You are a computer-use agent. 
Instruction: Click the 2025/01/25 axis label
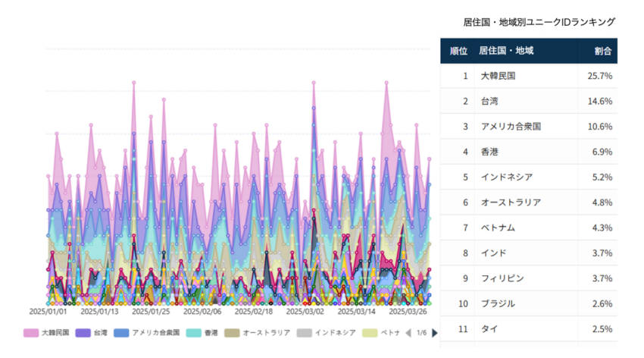pyautogui.click(x=151, y=312)
